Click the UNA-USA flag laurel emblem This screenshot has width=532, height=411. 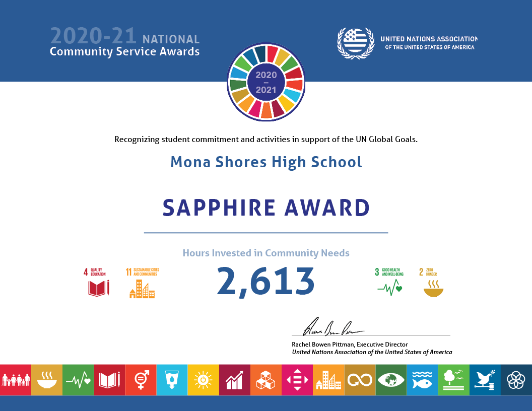(356, 43)
